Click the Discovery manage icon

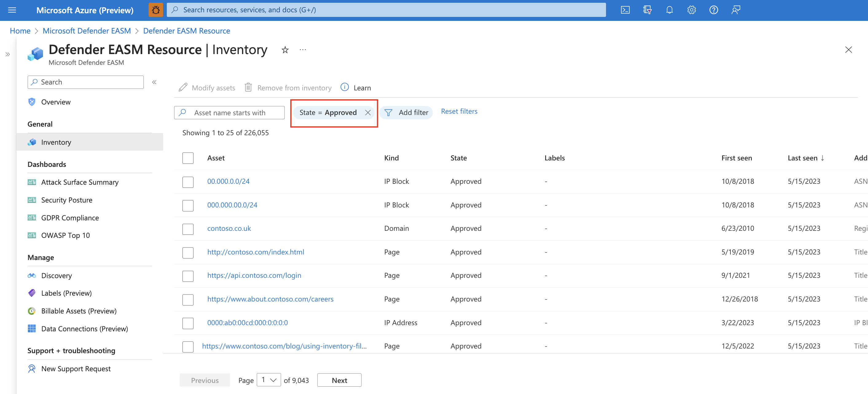pyautogui.click(x=31, y=275)
